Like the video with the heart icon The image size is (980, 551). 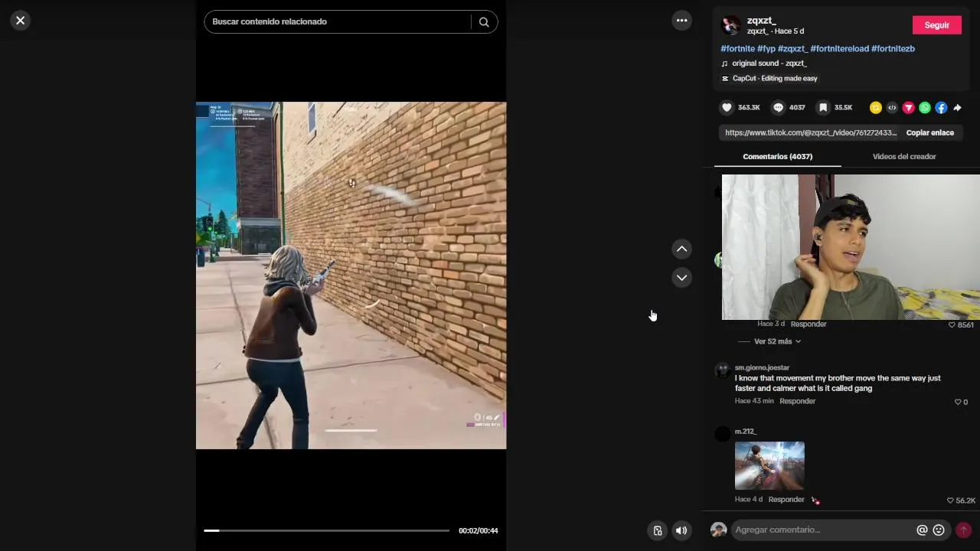click(727, 108)
